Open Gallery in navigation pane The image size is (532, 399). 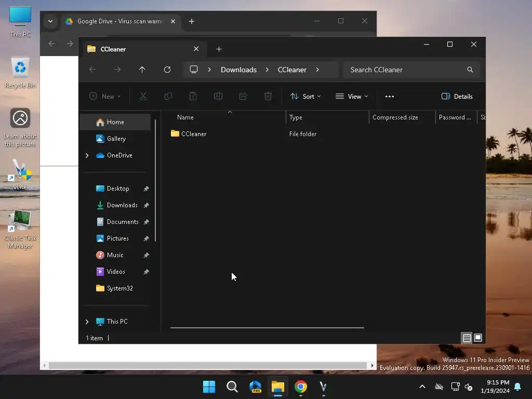click(x=115, y=139)
